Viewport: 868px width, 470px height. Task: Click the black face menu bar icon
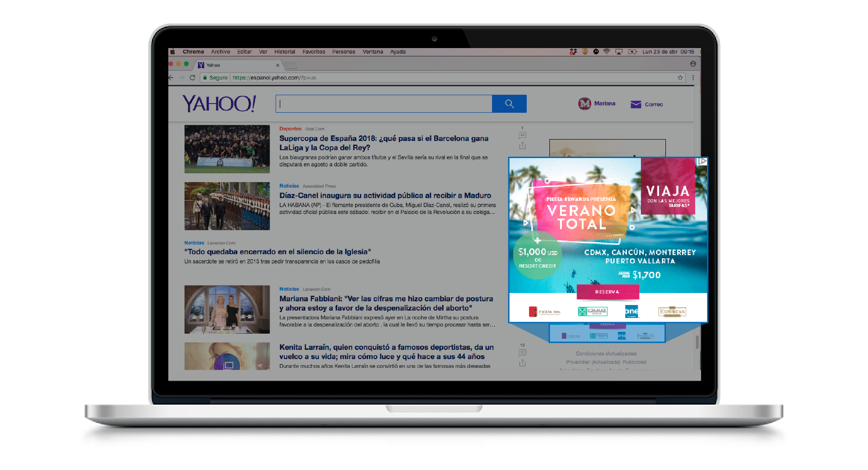[x=596, y=52]
